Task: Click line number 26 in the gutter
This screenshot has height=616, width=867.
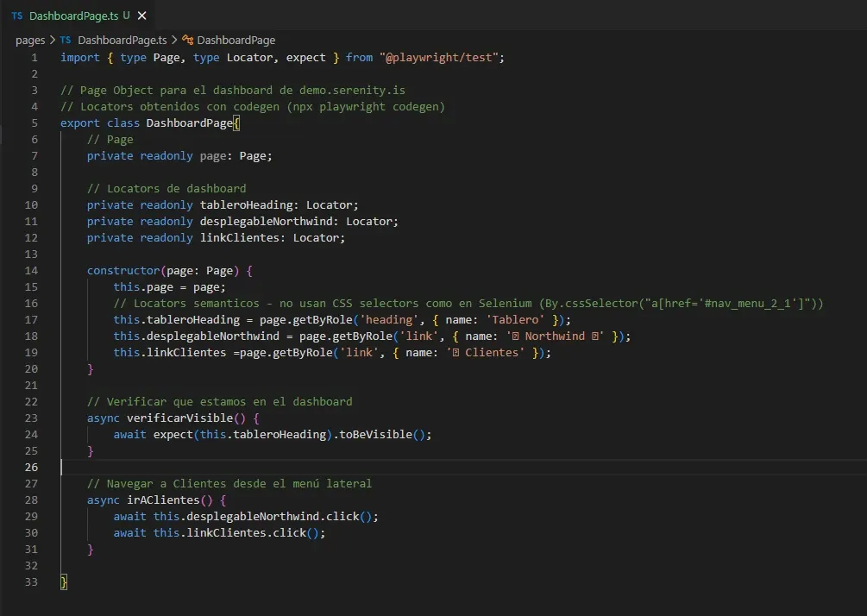Action: [x=31, y=467]
